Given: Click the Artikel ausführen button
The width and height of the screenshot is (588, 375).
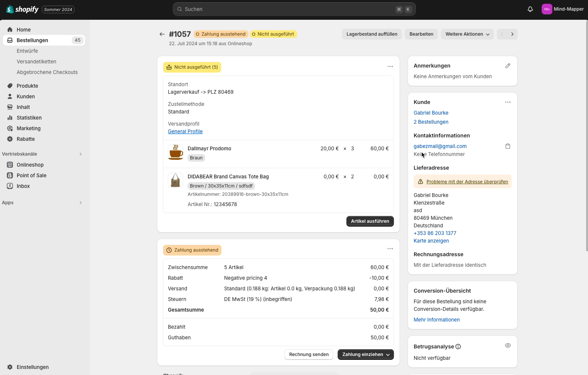Looking at the screenshot, I should pos(370,221).
